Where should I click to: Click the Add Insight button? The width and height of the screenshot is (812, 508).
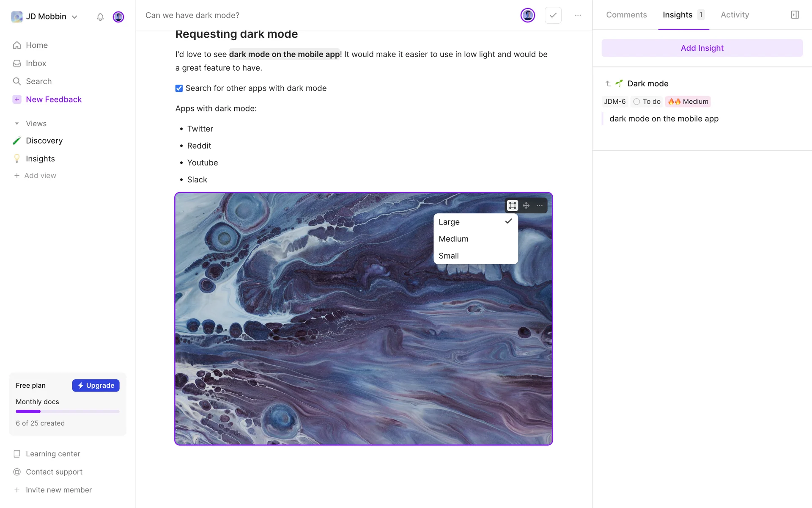click(x=702, y=48)
